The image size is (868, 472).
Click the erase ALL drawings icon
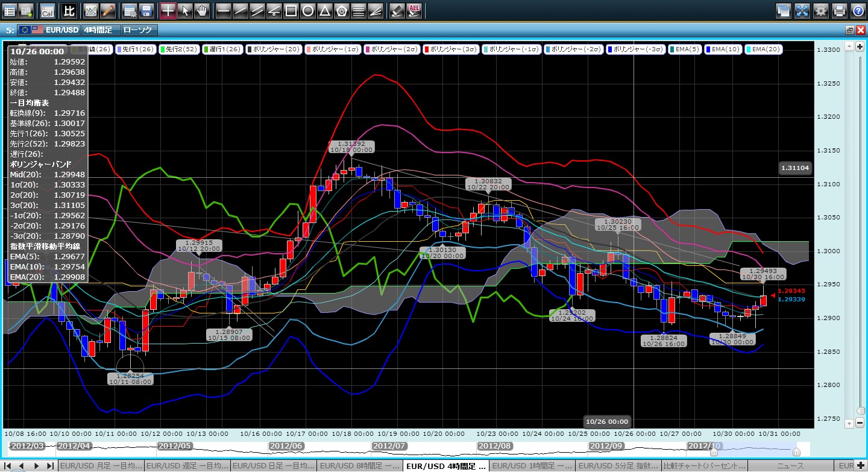tap(414, 10)
